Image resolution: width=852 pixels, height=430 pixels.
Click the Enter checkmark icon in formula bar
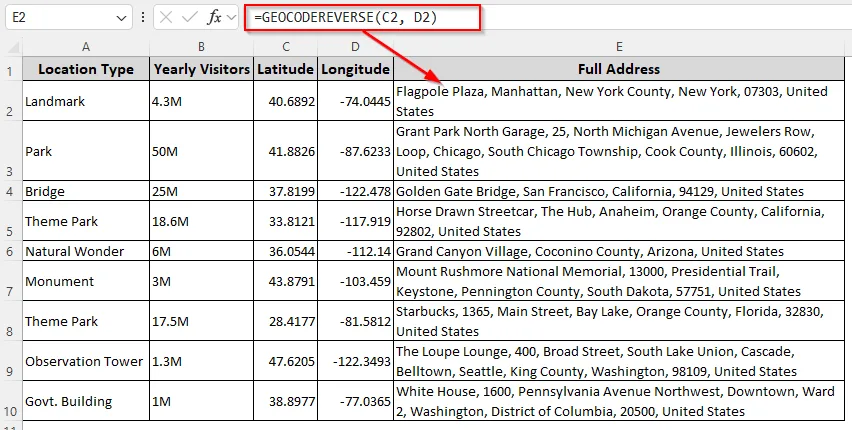[x=190, y=17]
